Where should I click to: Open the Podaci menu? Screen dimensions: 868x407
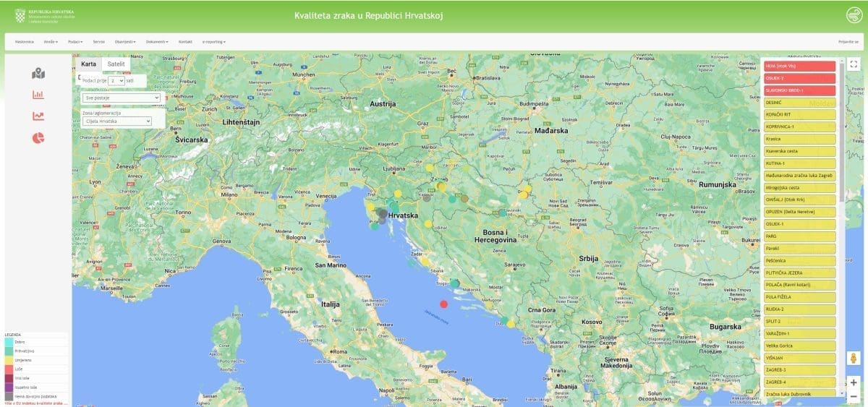[x=75, y=42]
